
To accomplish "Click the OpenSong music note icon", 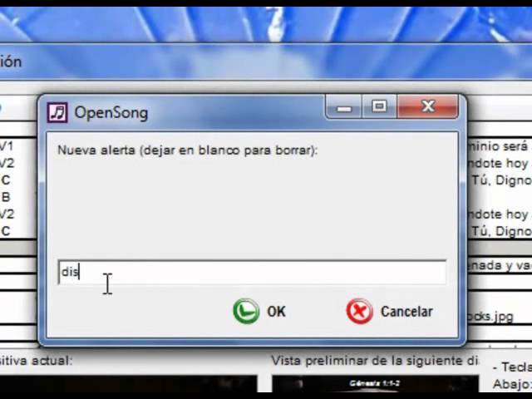I will [57, 112].
